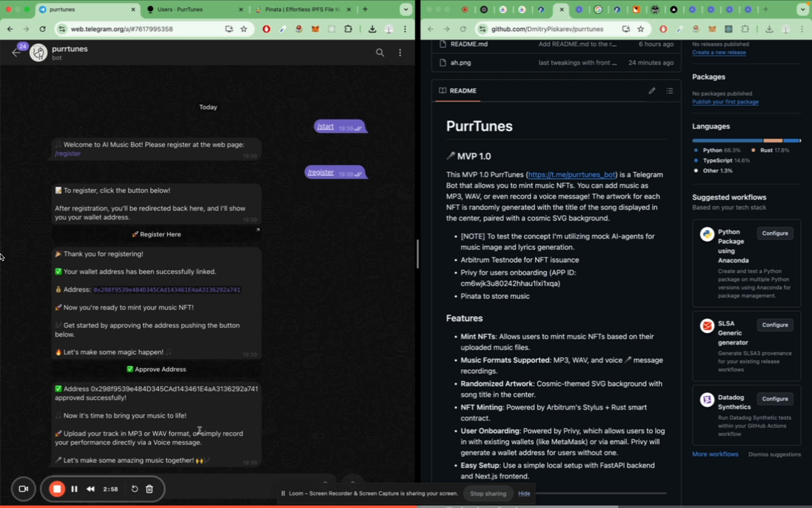
Task: Reload the GitHub page
Action: [463, 29]
